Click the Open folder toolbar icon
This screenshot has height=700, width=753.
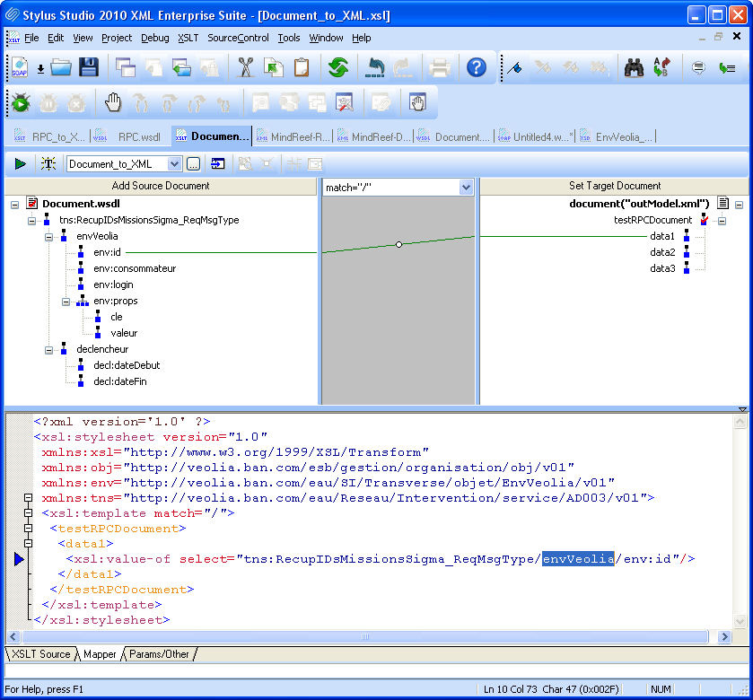[61, 67]
